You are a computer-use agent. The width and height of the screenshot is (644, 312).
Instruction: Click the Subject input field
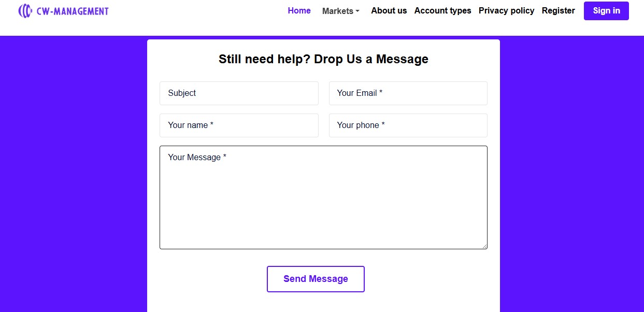(x=238, y=93)
